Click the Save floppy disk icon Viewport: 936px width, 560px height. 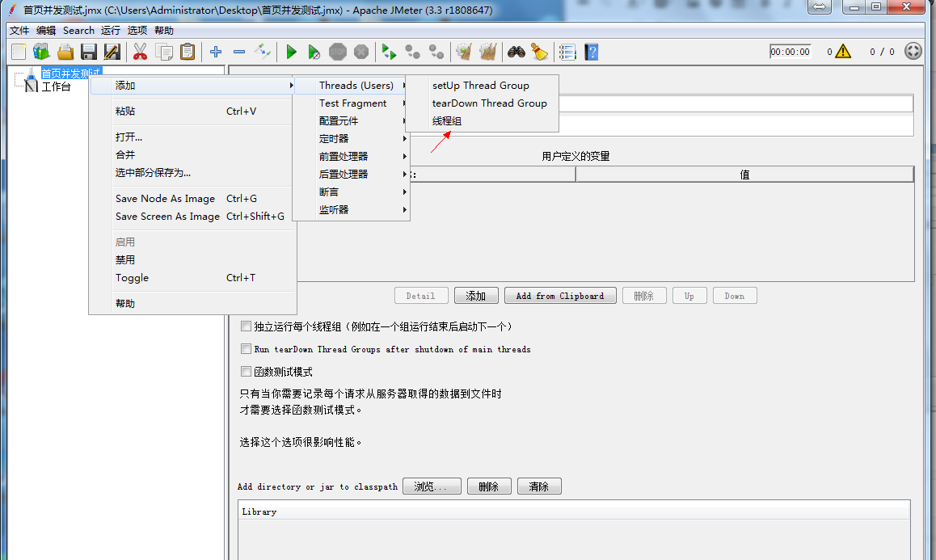pyautogui.click(x=88, y=52)
